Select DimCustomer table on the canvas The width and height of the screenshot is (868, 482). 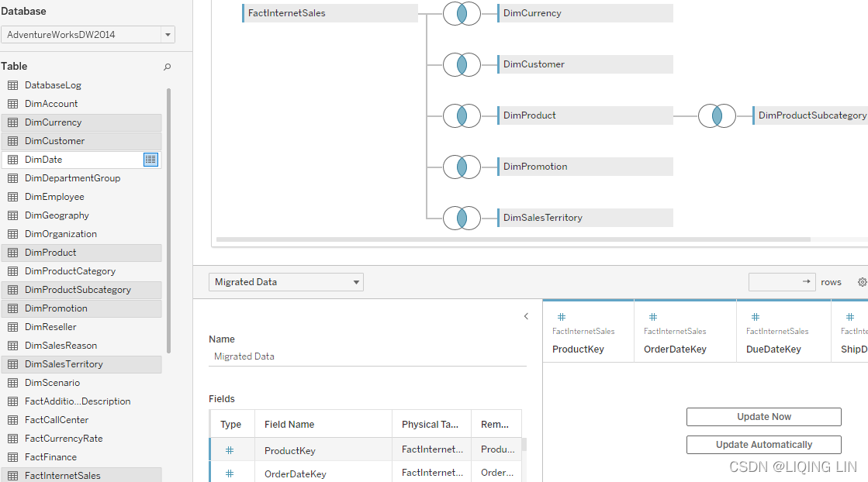pyautogui.click(x=585, y=64)
